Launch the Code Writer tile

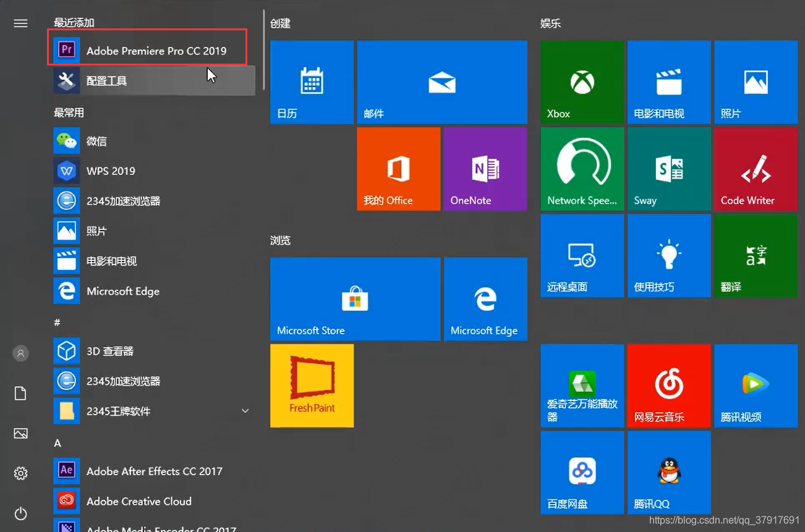point(756,169)
